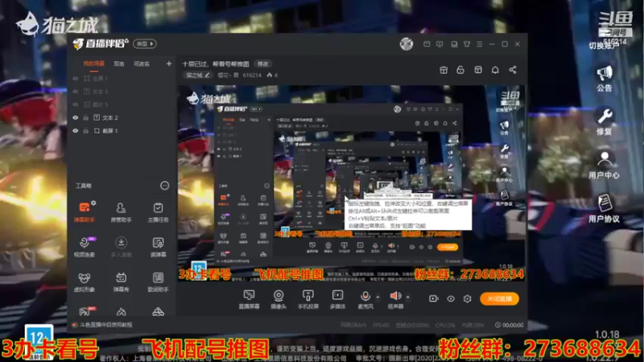Viewport: 644px width, 362px height.
Task: Open 用户协议 in the game window
Action: (x=605, y=209)
